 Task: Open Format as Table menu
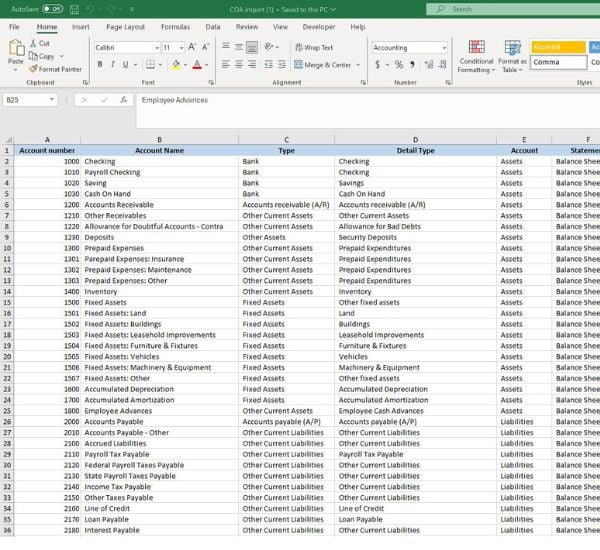[512, 56]
